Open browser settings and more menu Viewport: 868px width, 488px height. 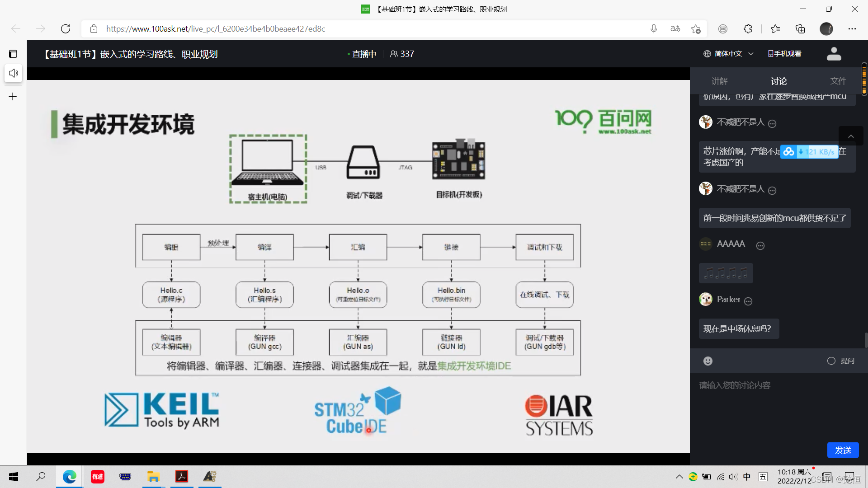(x=852, y=29)
